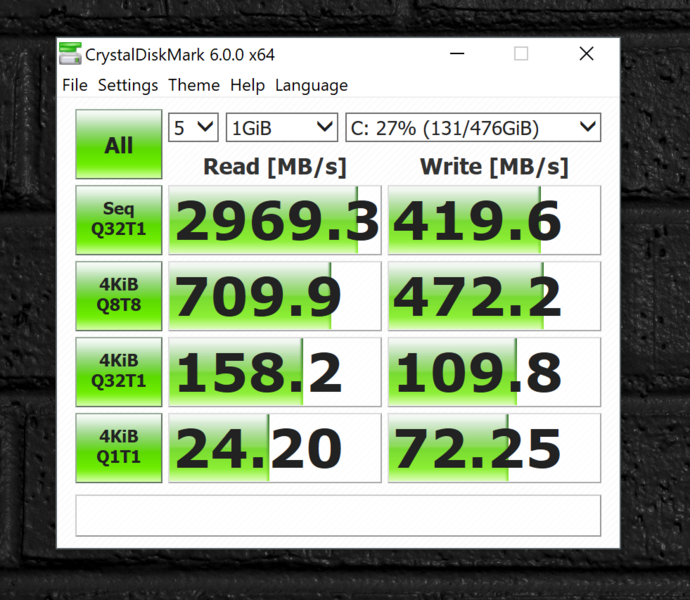
Task: Expand the drive selector showing C: 27%
Action: [473, 128]
